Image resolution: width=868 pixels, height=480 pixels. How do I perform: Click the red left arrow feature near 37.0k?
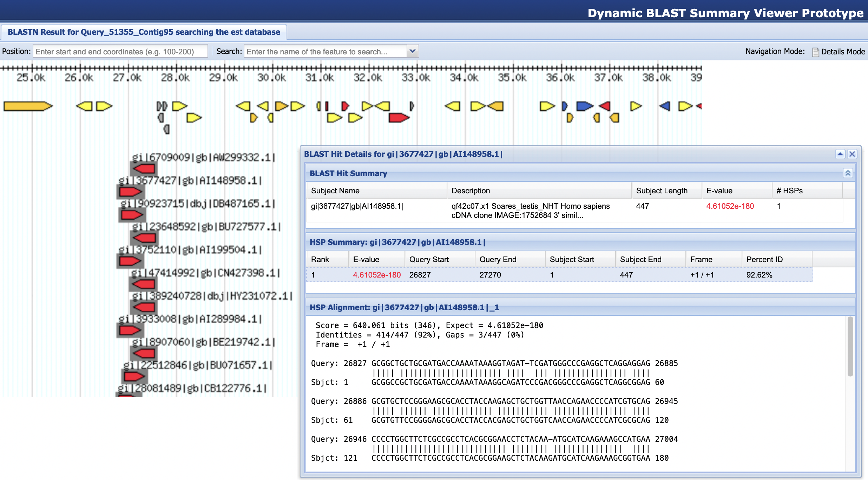click(x=605, y=106)
